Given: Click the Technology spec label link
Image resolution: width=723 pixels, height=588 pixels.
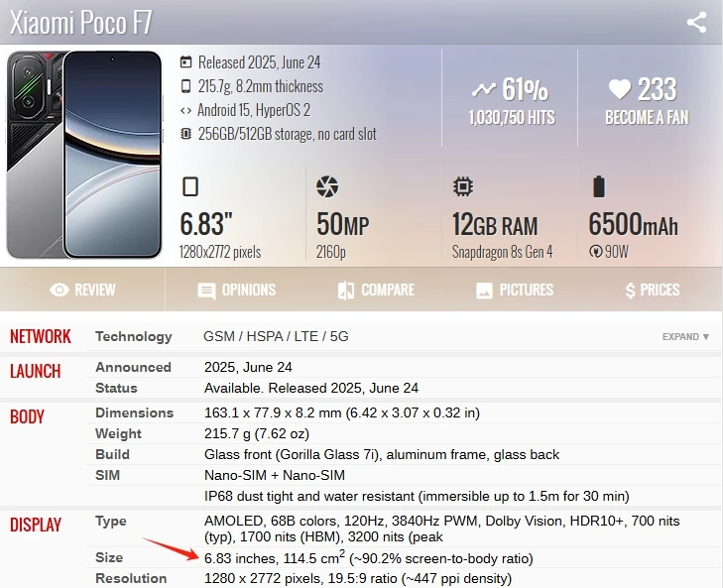Looking at the screenshot, I should click(134, 337).
